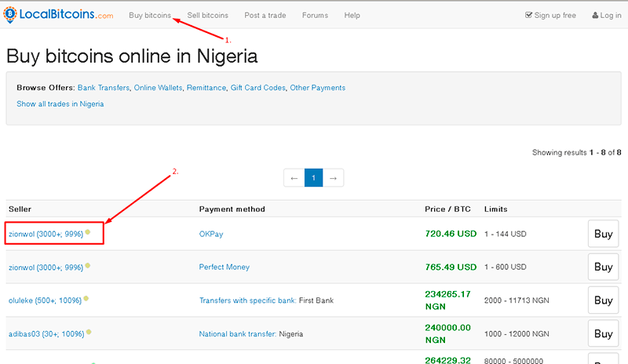628x364 pixels.
Task: Click status dot beside zionwol Perfect Money row
Action: point(88,265)
